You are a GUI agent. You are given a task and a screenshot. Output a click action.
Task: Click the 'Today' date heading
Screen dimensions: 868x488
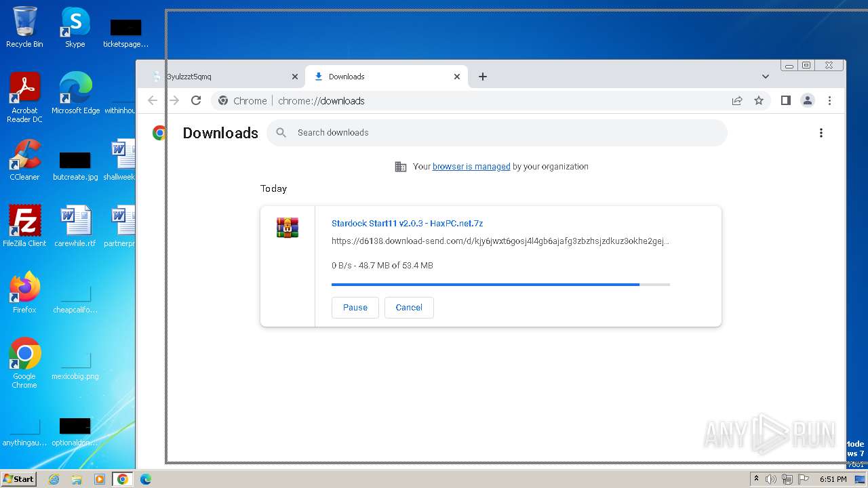tap(274, 188)
